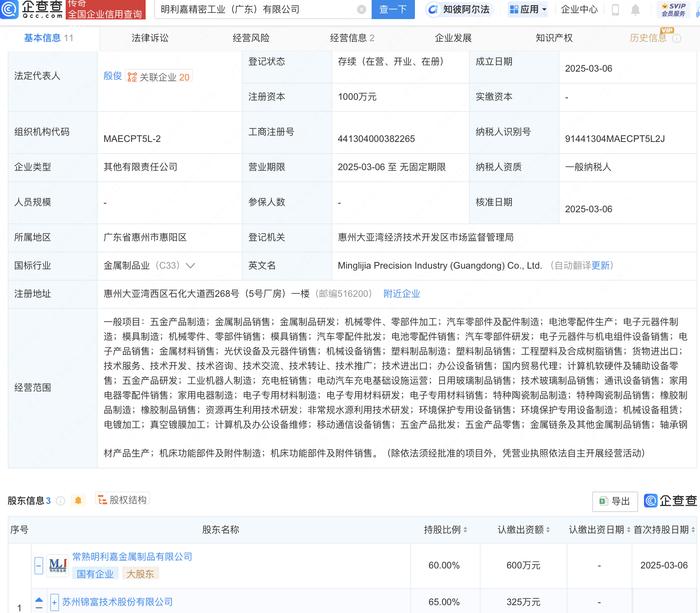Click the 60.00% shareholding value
700x613 pixels.
tap(444, 566)
